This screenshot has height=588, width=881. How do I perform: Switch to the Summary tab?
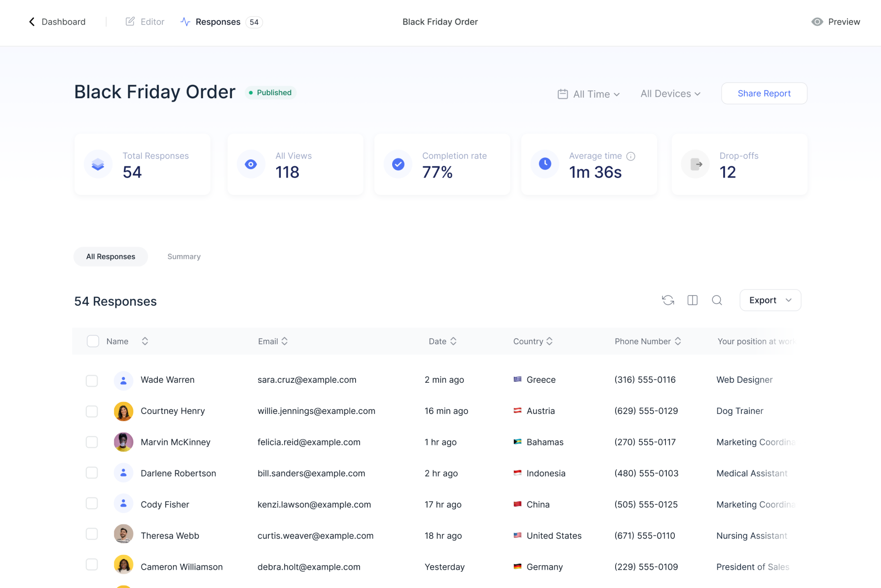[184, 257]
